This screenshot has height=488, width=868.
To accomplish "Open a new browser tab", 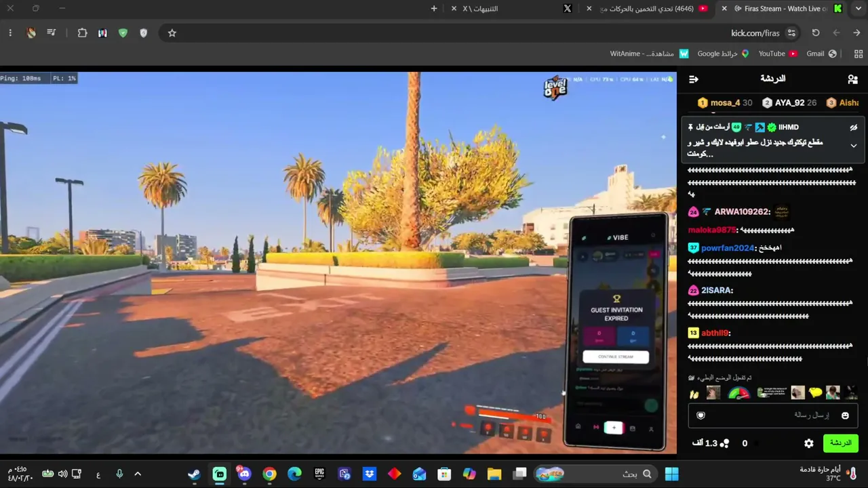I will coord(434,9).
